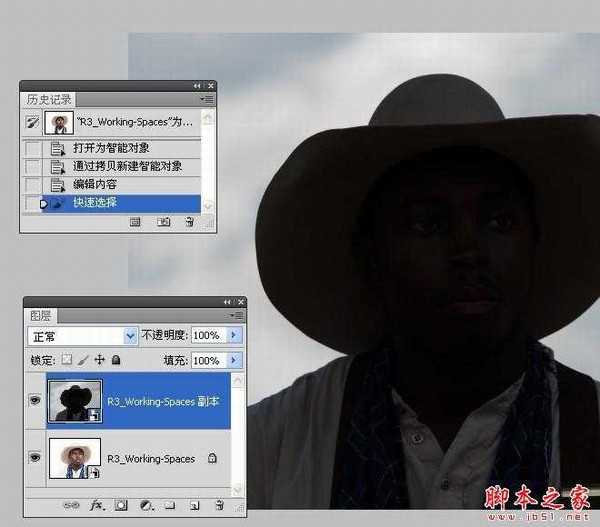The height and width of the screenshot is (527, 600).
Task: Select the R3_Working-Spaces base layer name
Action: (151, 458)
